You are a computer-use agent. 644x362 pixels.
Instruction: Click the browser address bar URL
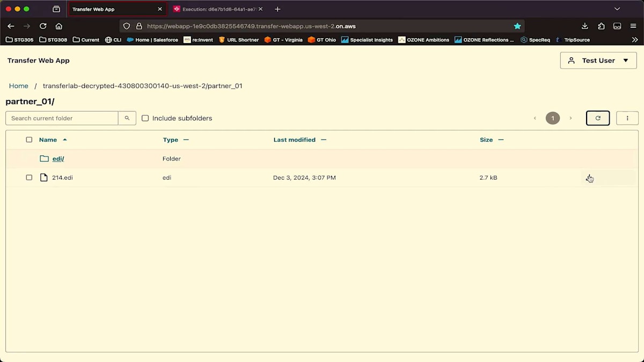(251, 26)
